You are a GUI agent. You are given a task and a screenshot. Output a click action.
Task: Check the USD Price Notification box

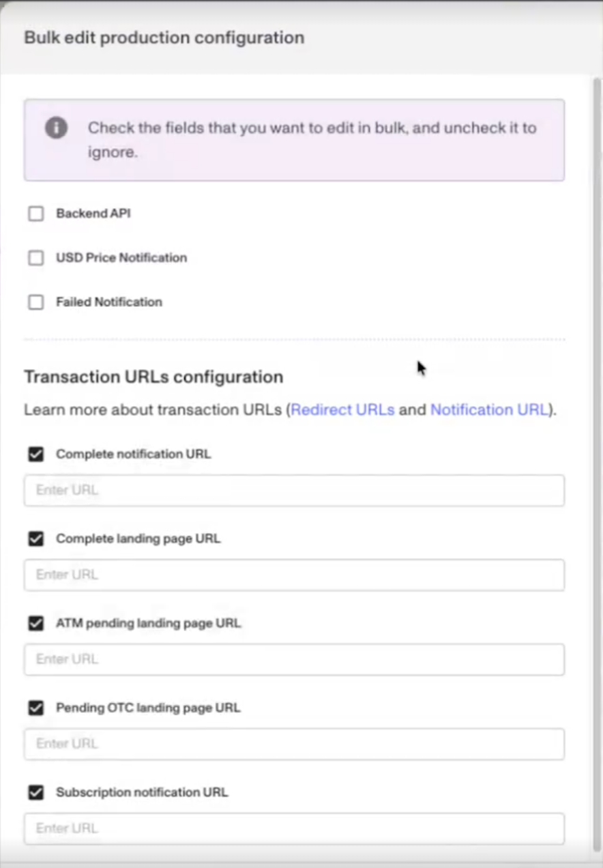click(x=36, y=259)
